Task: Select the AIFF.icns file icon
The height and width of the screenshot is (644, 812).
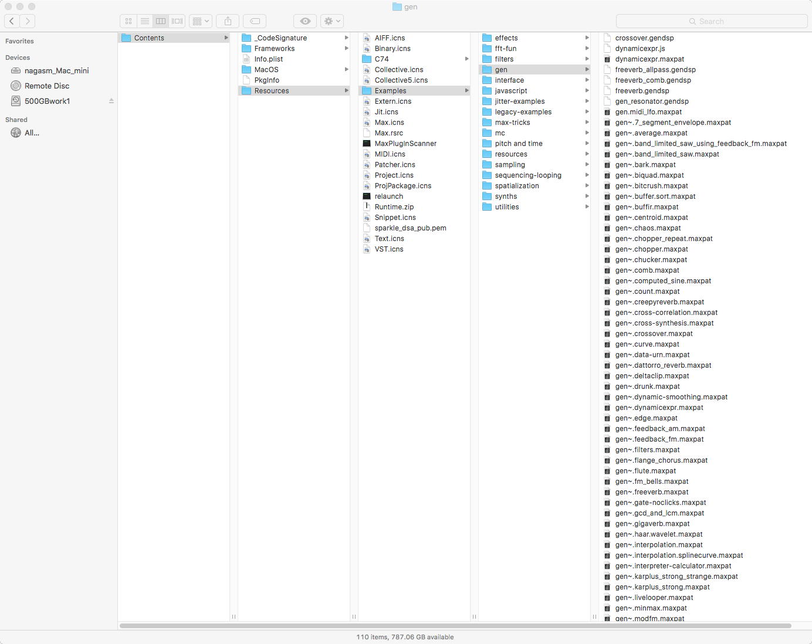Action: click(x=367, y=38)
